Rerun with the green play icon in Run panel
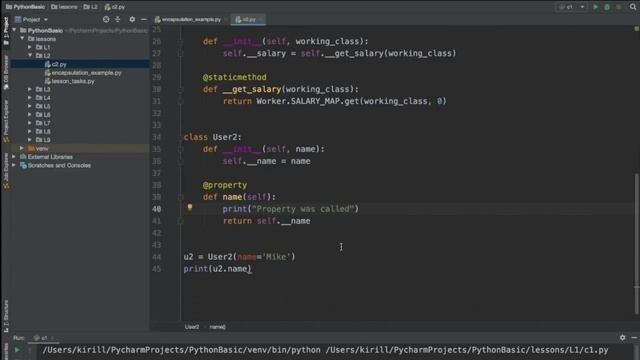 point(17,350)
